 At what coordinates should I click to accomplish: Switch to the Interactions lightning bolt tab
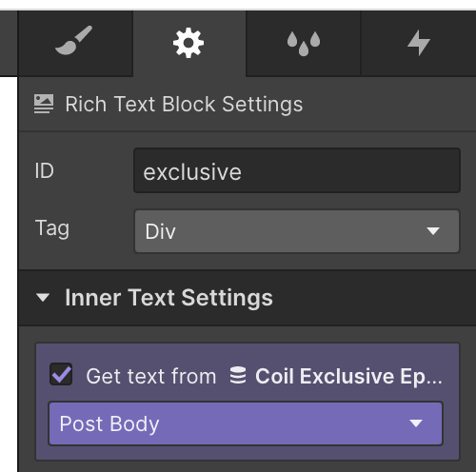click(x=419, y=43)
